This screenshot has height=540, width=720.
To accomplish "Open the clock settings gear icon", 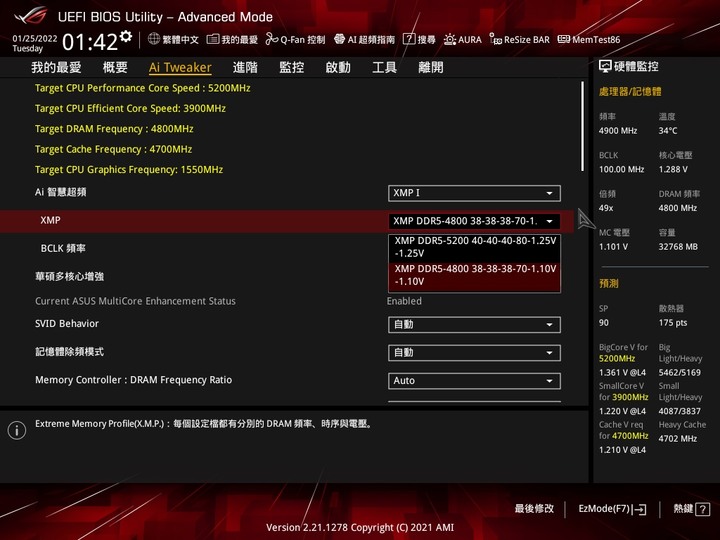I will (126, 36).
